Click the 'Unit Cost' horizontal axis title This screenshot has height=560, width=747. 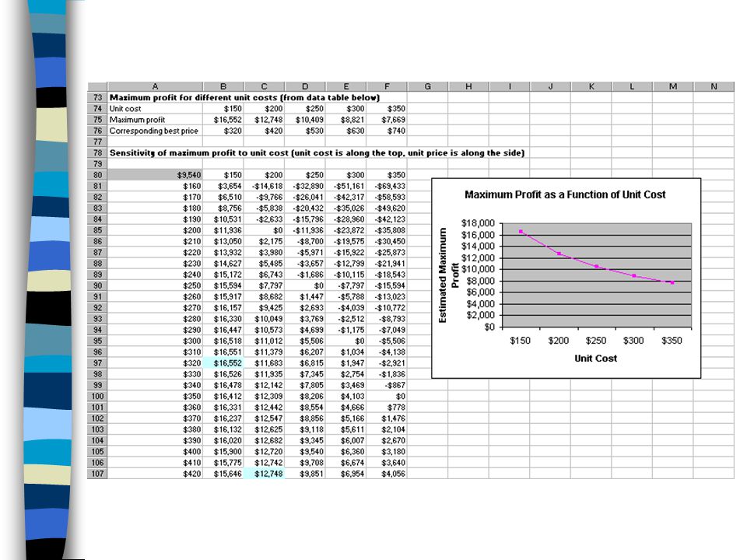click(595, 358)
